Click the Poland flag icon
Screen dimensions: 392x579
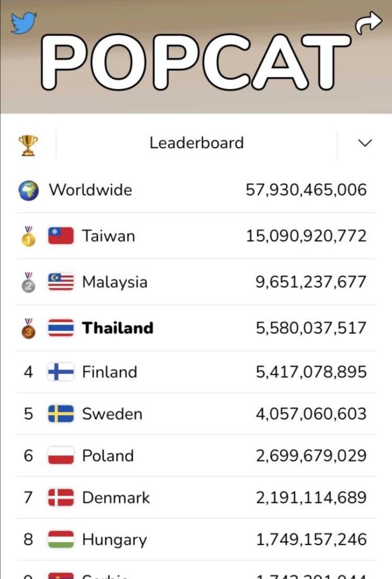point(61,456)
